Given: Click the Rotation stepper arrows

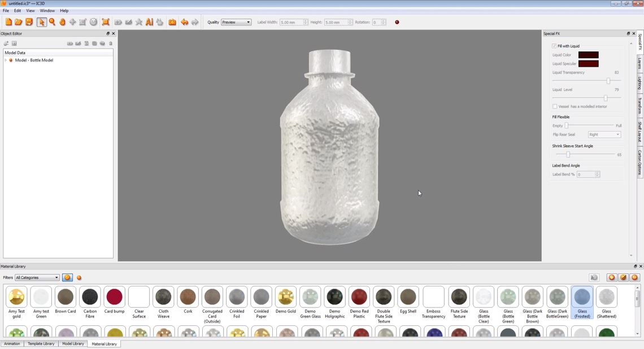Looking at the screenshot, I should point(384,22).
